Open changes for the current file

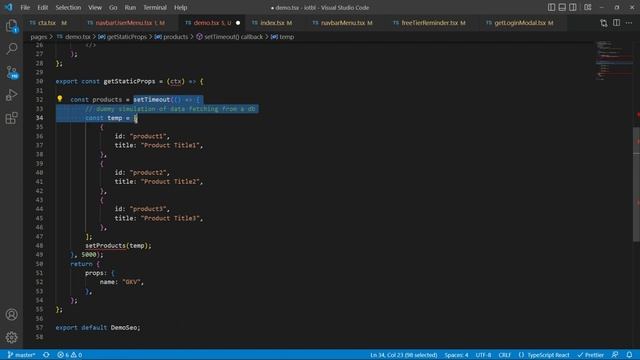tap(604, 23)
